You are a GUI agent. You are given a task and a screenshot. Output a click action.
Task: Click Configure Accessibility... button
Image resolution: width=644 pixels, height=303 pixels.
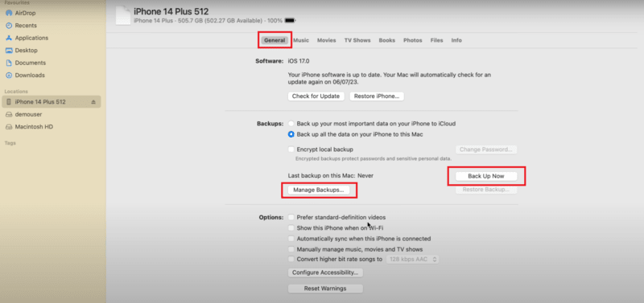pos(325,272)
